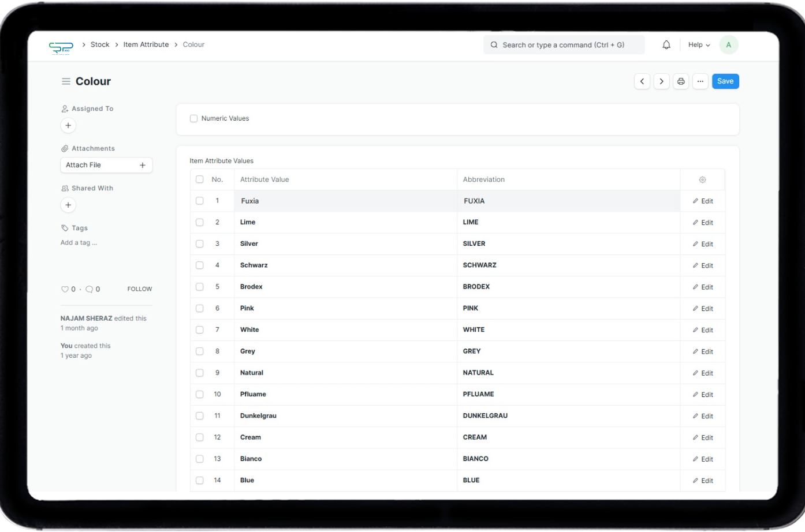Screen dimensions: 805x532
Task: Edit the Cream row
Action: coord(703,438)
